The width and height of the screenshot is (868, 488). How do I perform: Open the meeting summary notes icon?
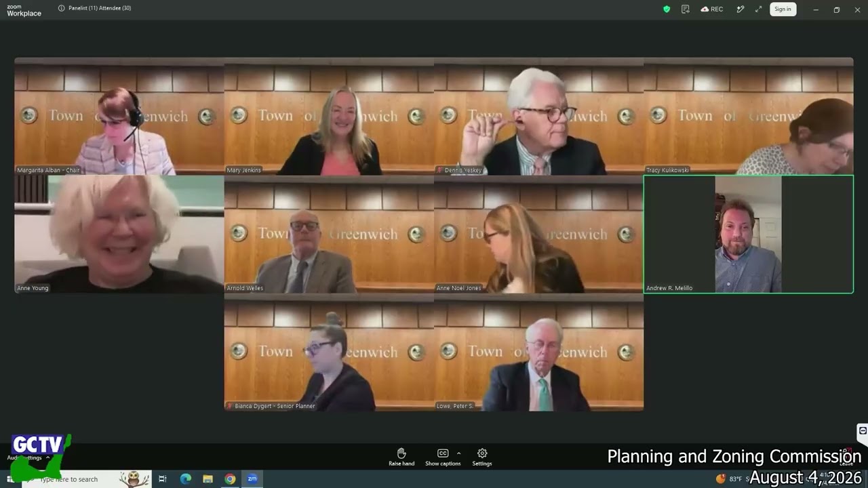[686, 9]
